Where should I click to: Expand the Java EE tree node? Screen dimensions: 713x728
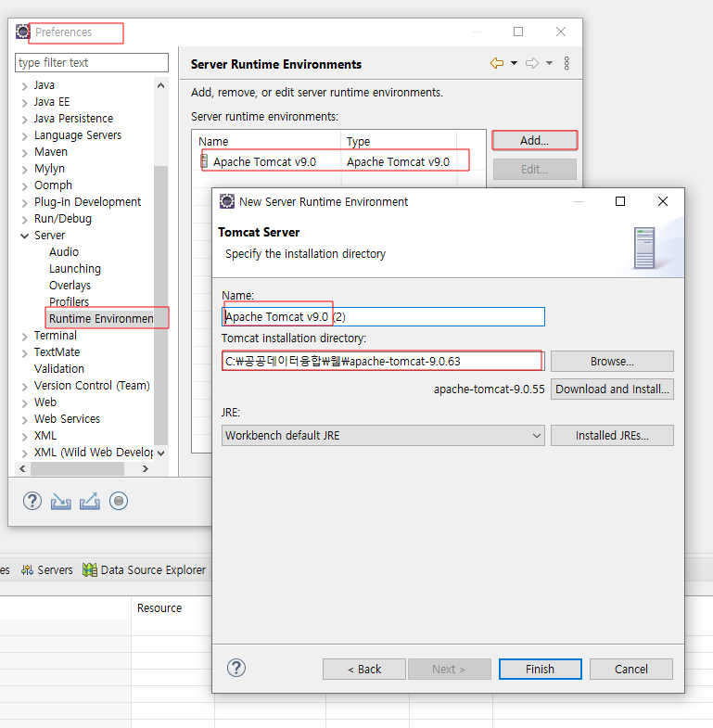point(25,103)
